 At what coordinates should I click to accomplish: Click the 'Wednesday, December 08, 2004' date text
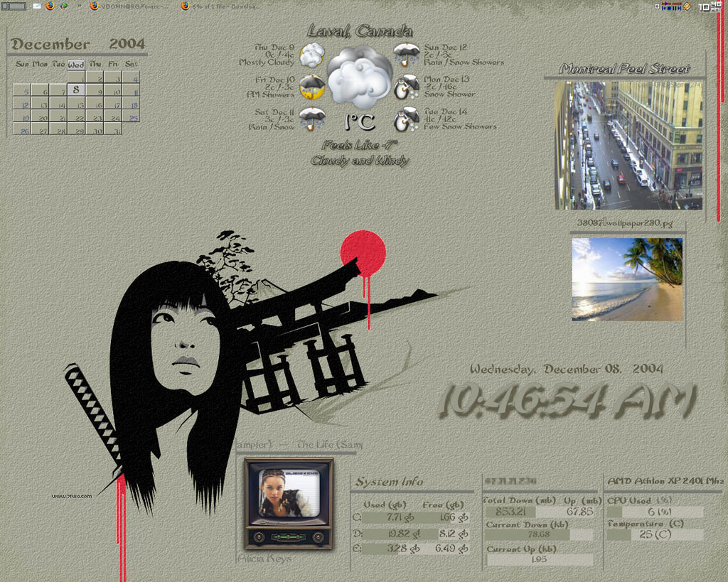pos(567,370)
